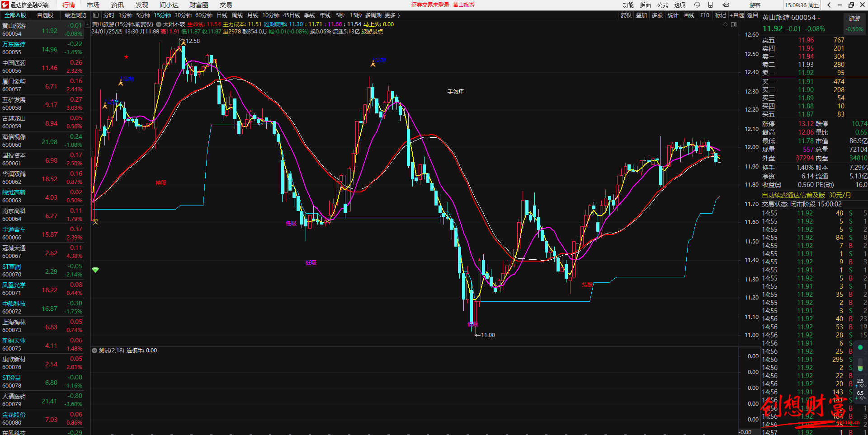
Task: Expand more periods with 更多 arrow
Action: (x=392, y=15)
